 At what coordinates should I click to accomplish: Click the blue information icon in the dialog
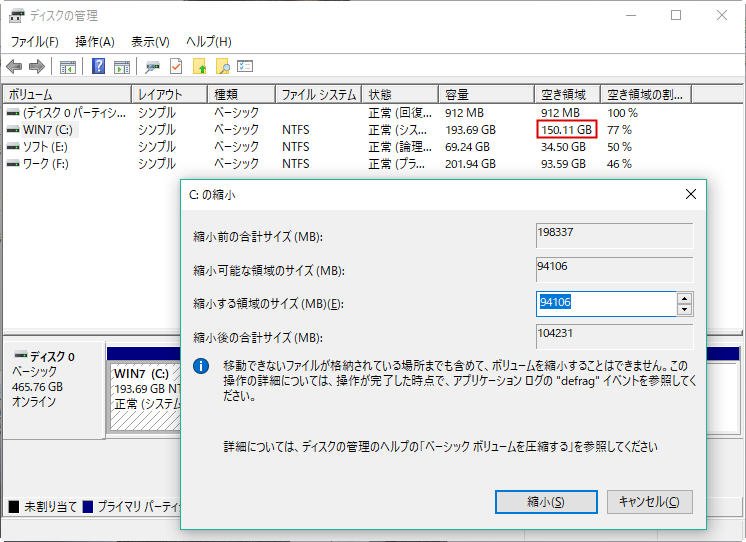click(201, 366)
